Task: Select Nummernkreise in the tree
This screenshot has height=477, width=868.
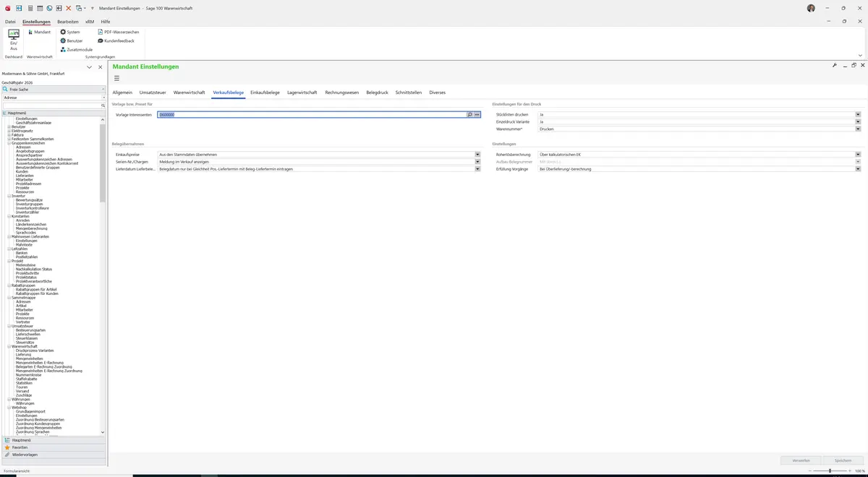Action: click(x=29, y=375)
